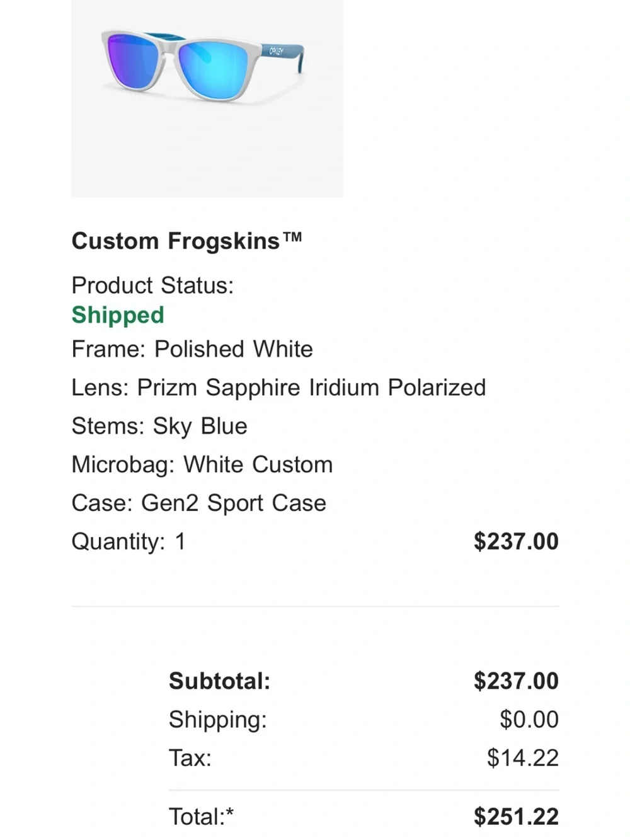Click the Tax label
Screen dimensions: 630x840
pyautogui.click(x=190, y=757)
